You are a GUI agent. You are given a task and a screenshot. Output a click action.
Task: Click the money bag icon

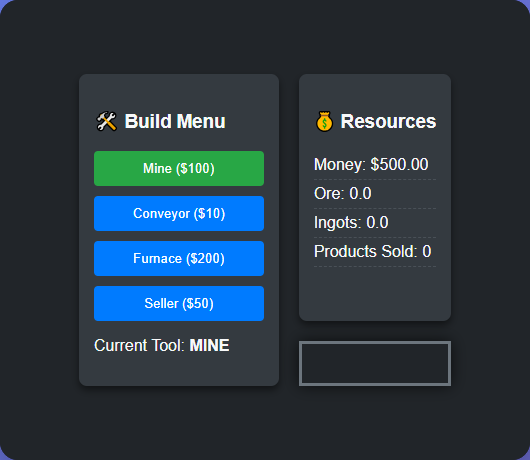pyautogui.click(x=324, y=121)
